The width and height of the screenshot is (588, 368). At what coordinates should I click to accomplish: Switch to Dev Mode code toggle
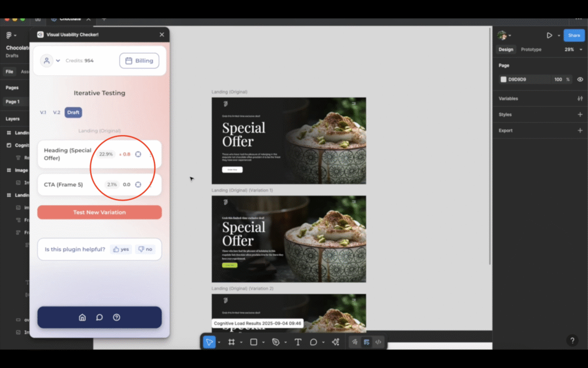pos(378,342)
